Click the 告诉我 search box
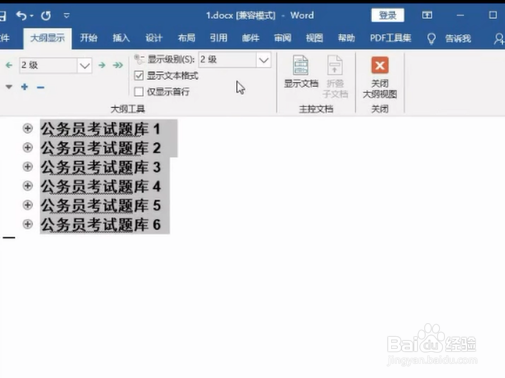Screen dimensions: 505x378 coord(458,38)
